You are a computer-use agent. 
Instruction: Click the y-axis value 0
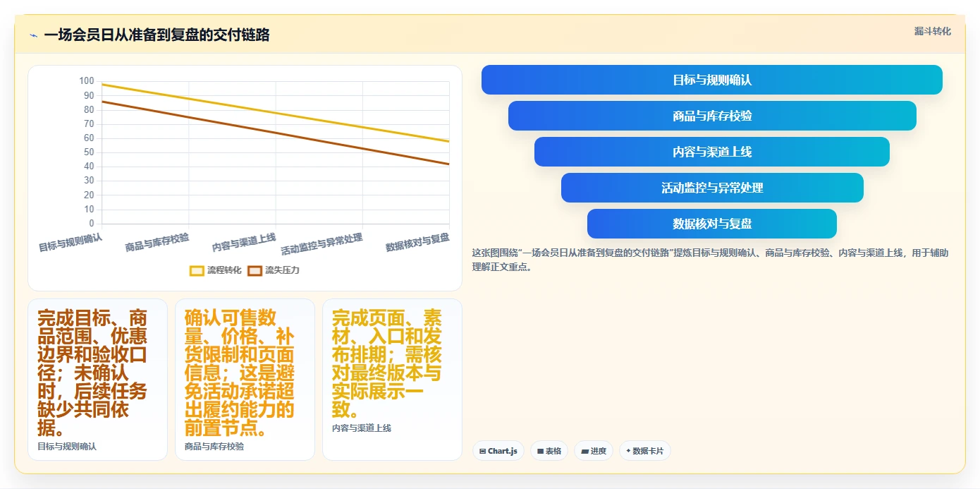pos(91,224)
